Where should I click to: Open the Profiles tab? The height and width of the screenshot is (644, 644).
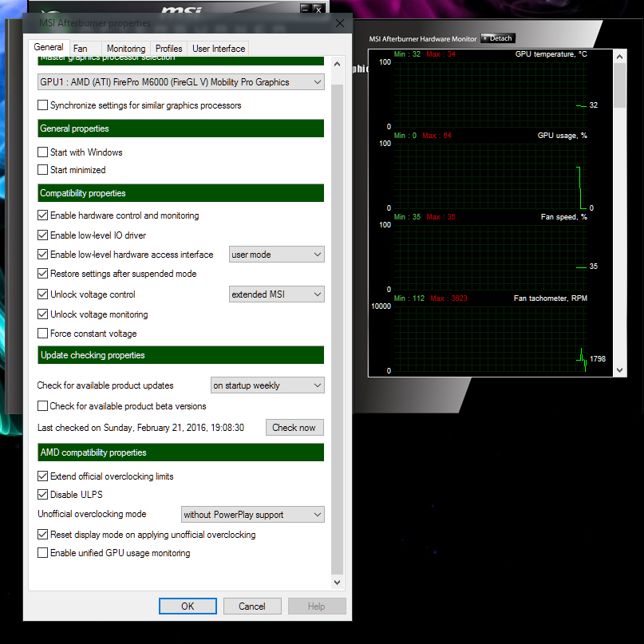[x=169, y=49]
